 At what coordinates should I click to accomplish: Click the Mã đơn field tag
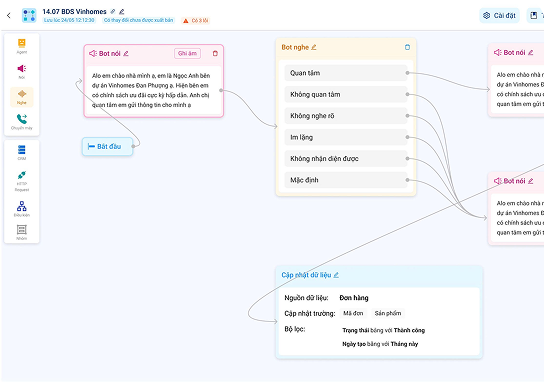pyautogui.click(x=353, y=313)
